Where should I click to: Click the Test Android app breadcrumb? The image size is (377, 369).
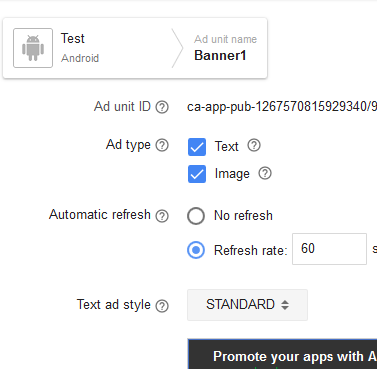pos(80,48)
